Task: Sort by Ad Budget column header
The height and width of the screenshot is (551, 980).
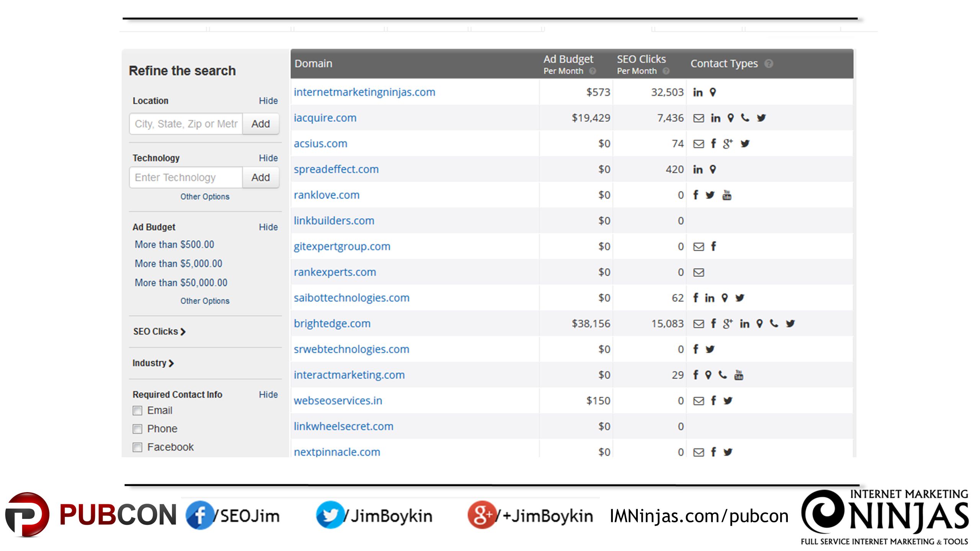Action: coord(568,64)
